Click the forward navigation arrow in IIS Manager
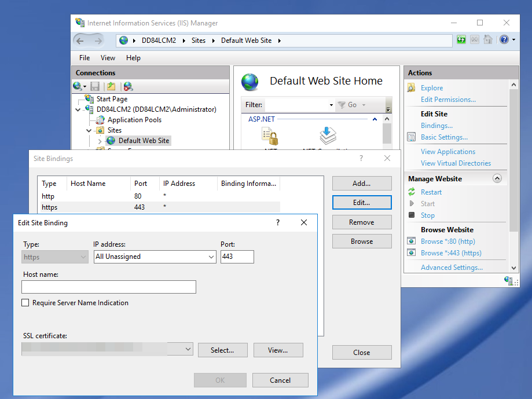 [98, 41]
